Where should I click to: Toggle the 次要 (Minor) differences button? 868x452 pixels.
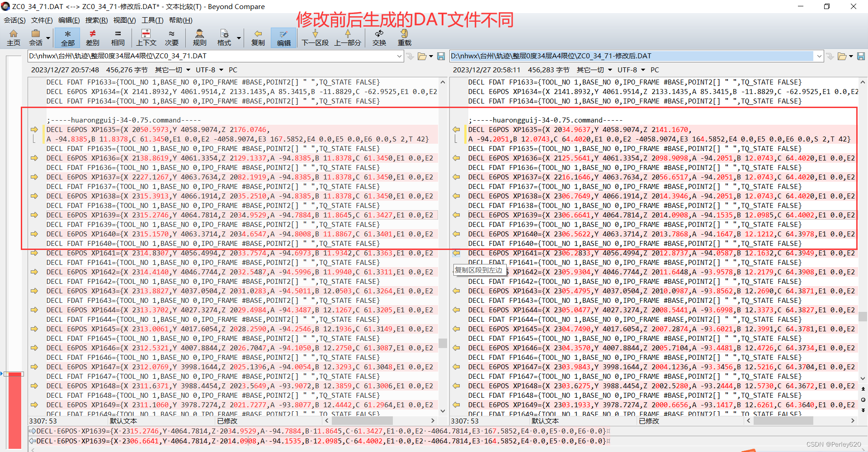click(x=171, y=38)
